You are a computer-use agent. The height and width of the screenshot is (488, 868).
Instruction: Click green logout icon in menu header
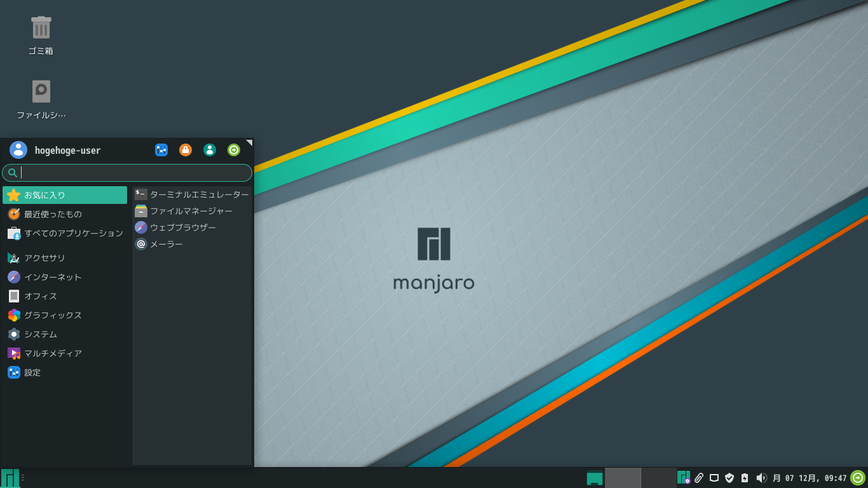[234, 150]
